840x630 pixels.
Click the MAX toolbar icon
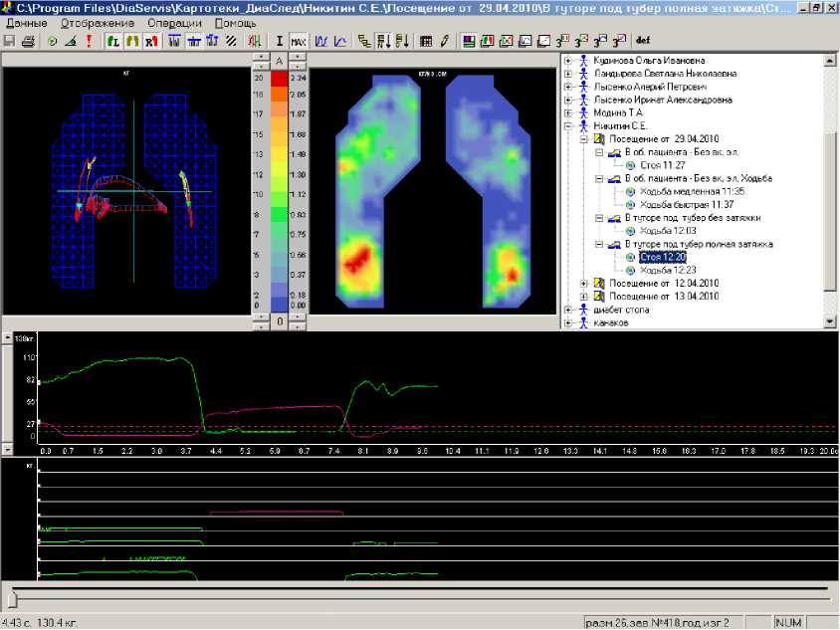click(298, 42)
